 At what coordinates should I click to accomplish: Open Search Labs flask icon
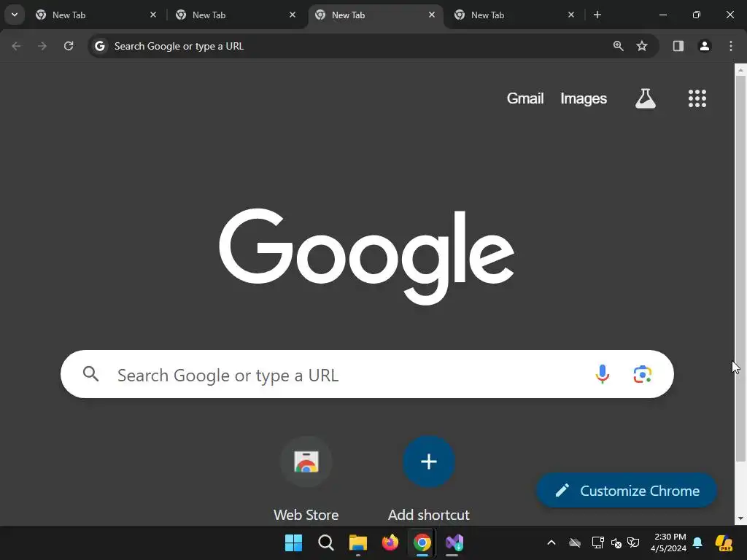pyautogui.click(x=646, y=98)
